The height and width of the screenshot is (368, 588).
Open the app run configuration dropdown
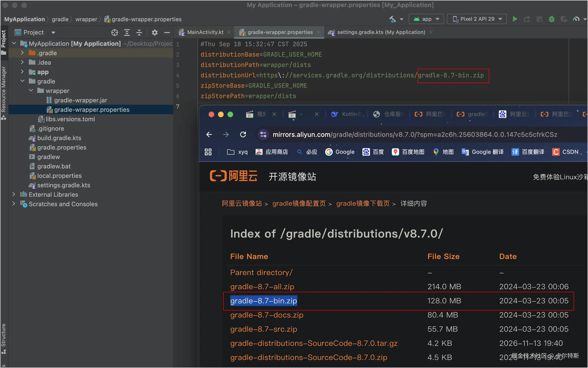426,19
